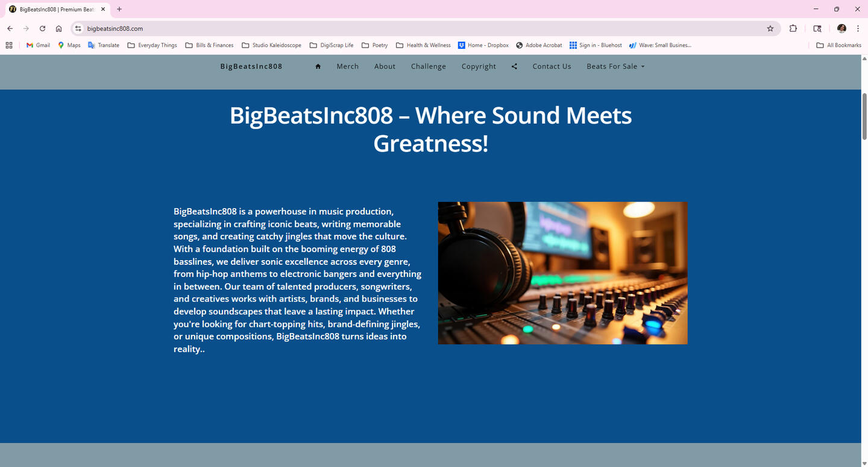The width and height of the screenshot is (868, 467).
Task: Open a new browser tab
Action: tap(119, 9)
